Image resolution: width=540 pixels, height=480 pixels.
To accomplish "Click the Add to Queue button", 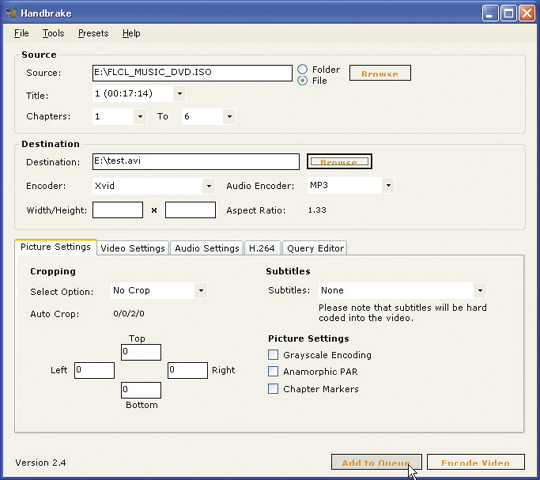I will coord(376,462).
